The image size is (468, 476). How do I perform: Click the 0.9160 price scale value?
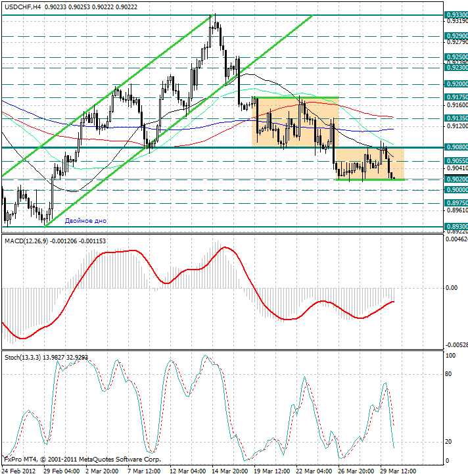pyautogui.click(x=457, y=105)
